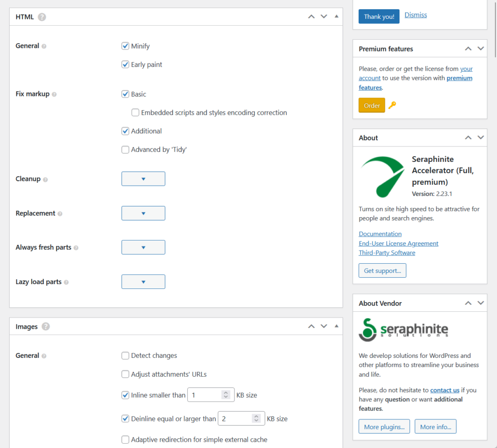Click help icon beside HTML General label
The height and width of the screenshot is (448, 497).
point(44,46)
